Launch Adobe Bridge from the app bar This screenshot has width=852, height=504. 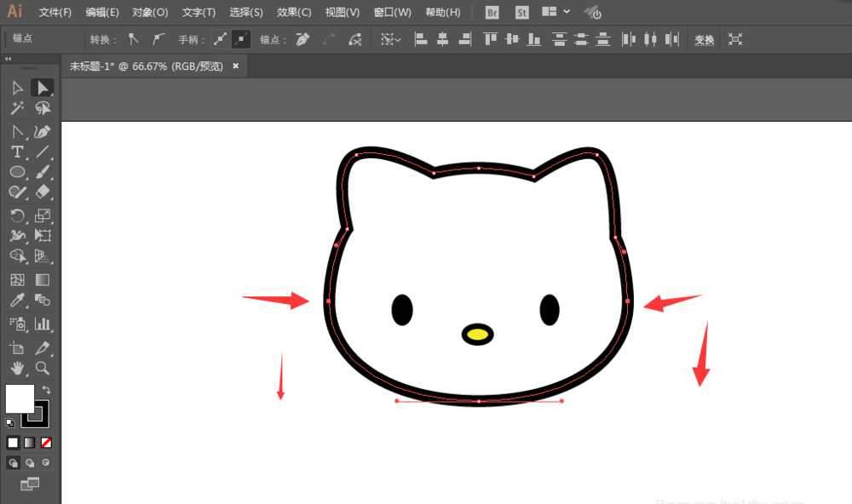click(492, 12)
